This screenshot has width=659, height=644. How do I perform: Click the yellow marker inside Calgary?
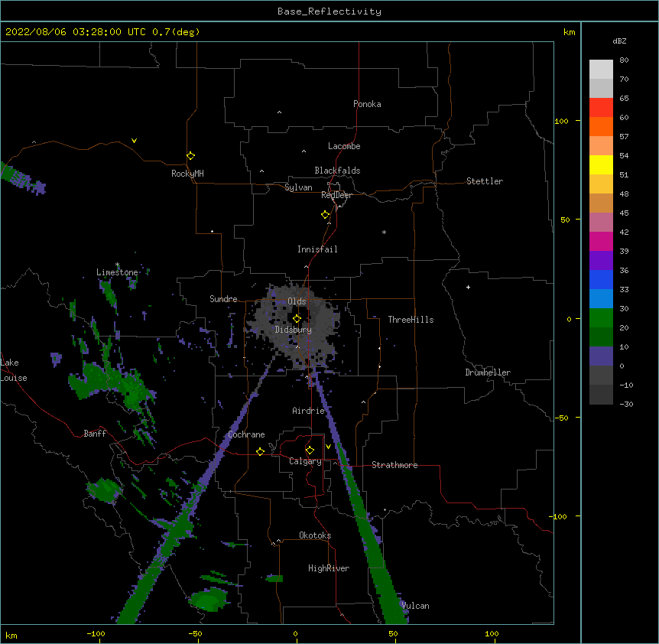tap(310, 450)
